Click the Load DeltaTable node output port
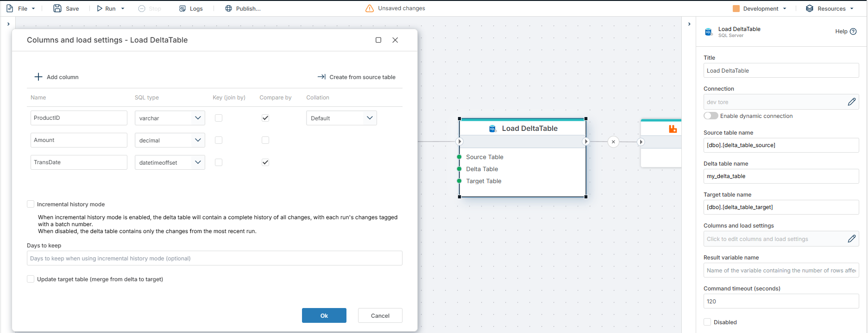Image resolution: width=868 pixels, height=333 pixels. (586, 142)
